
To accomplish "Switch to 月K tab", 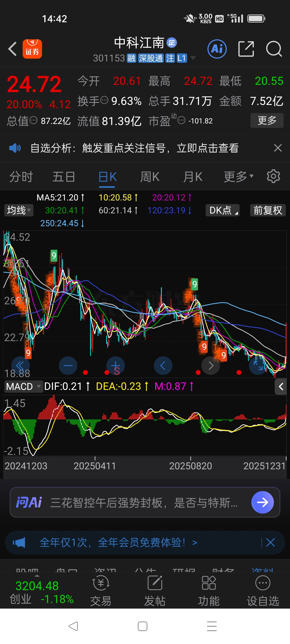I will pyautogui.click(x=193, y=177).
